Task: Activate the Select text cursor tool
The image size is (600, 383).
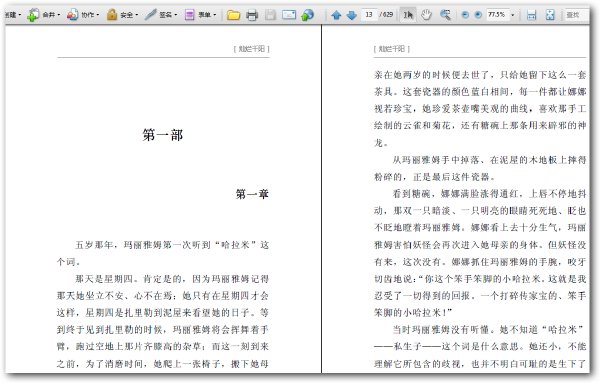Action: click(x=408, y=15)
